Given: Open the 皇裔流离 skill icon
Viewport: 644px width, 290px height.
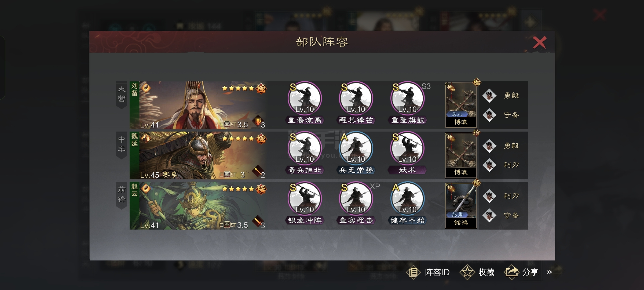Looking at the screenshot, I should (x=305, y=99).
